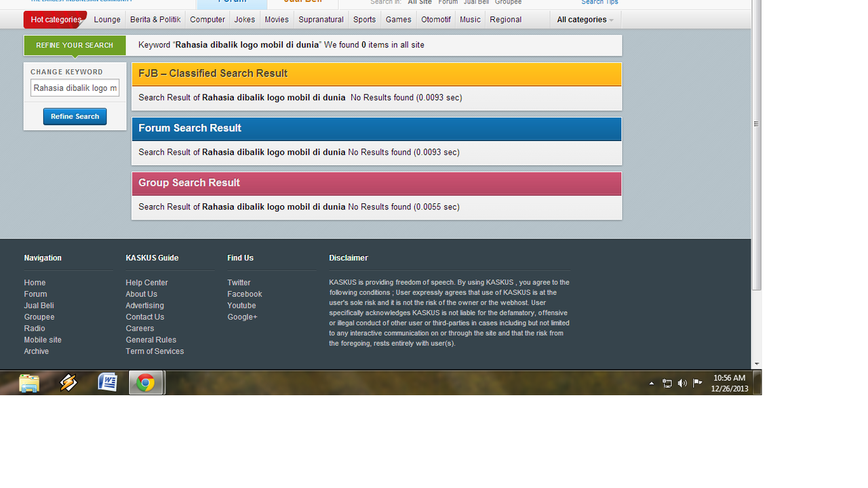
Task: Click the Refine Your Search green header
Action: point(75,45)
